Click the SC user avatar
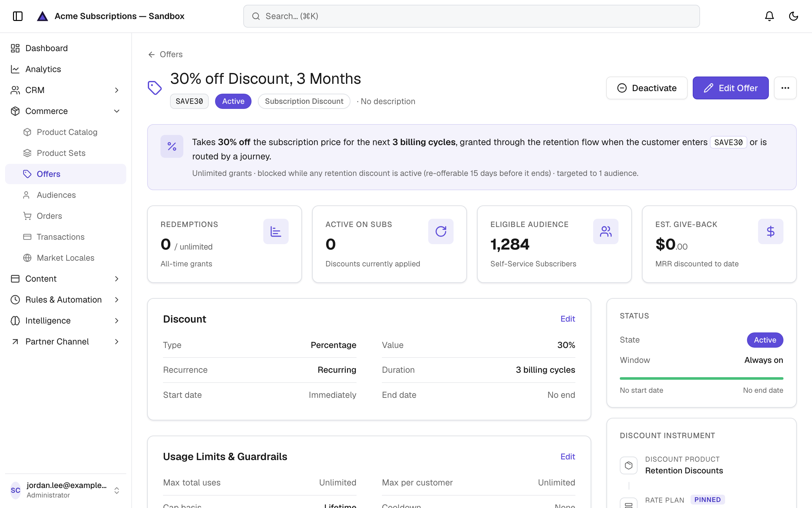 point(16,490)
